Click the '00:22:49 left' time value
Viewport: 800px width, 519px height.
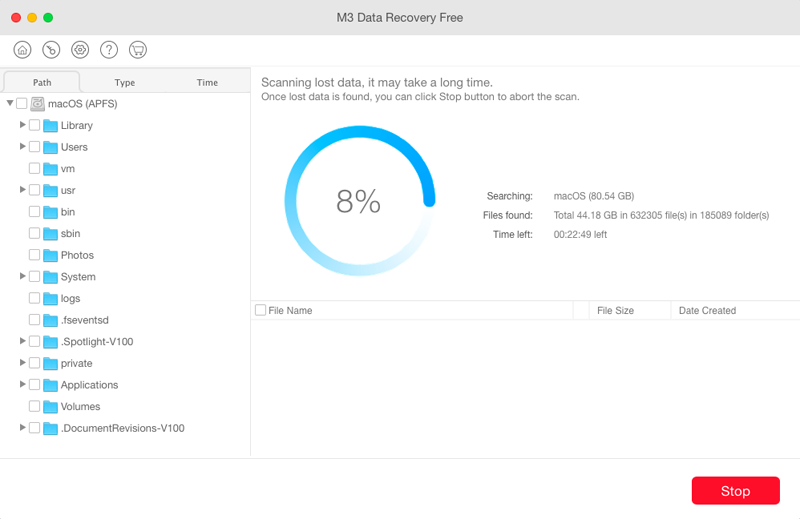click(x=580, y=235)
